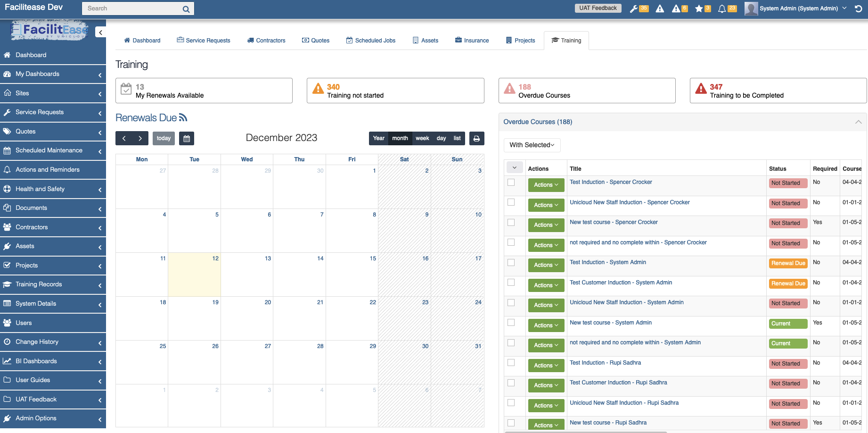
Task: Toggle the select-all checkbox in Overdue Courses table
Action: [515, 167]
